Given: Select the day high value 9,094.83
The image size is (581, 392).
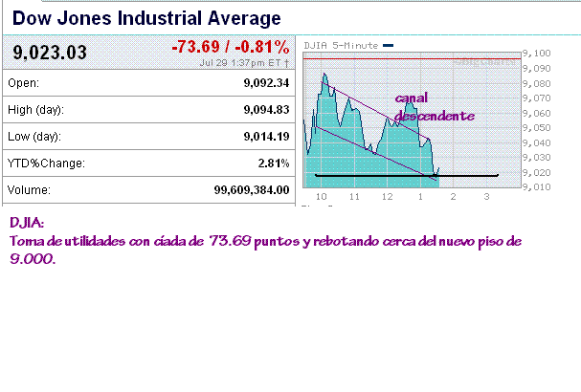Looking at the screenshot, I should pos(266,110).
